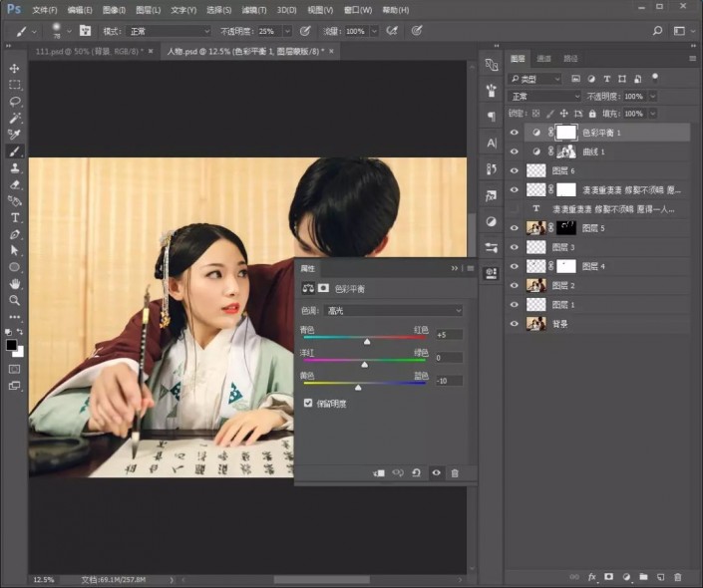Select the 图层 1 layer row

(x=598, y=305)
